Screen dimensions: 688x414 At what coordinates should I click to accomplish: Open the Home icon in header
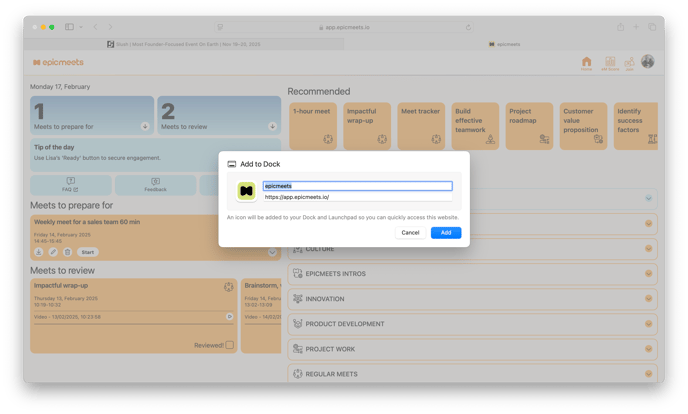pyautogui.click(x=586, y=63)
